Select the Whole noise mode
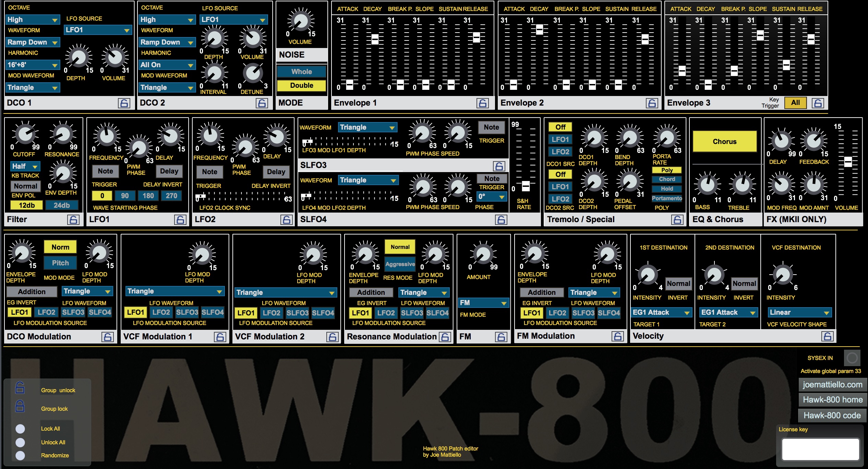Image resolution: width=868 pixels, height=469 pixels. pos(301,72)
